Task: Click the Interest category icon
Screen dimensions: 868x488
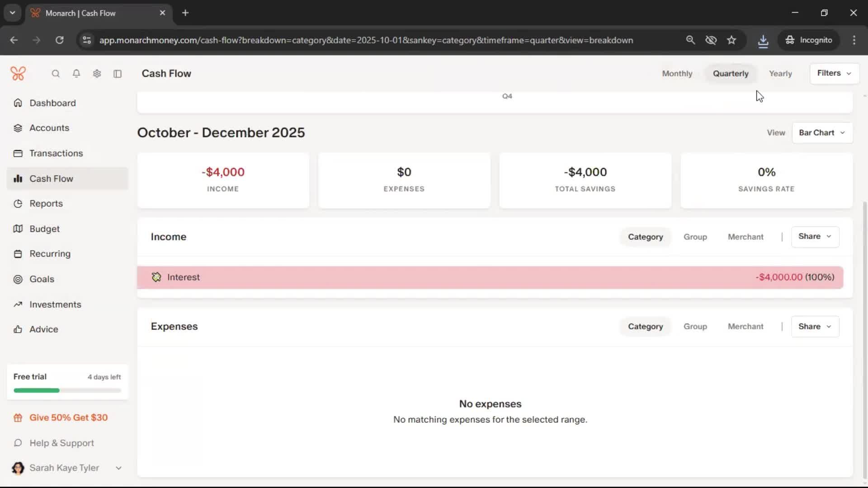Action: coord(156,277)
